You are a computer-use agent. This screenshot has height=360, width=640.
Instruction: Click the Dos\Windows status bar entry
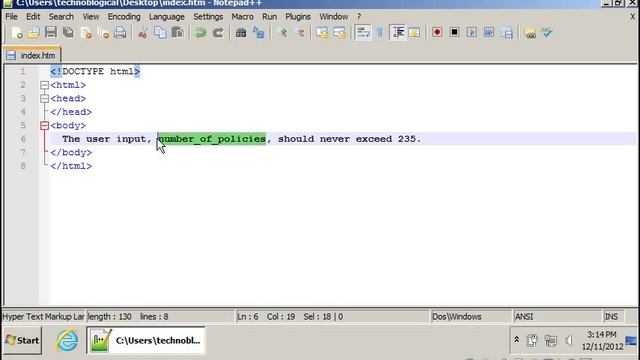[x=457, y=317]
